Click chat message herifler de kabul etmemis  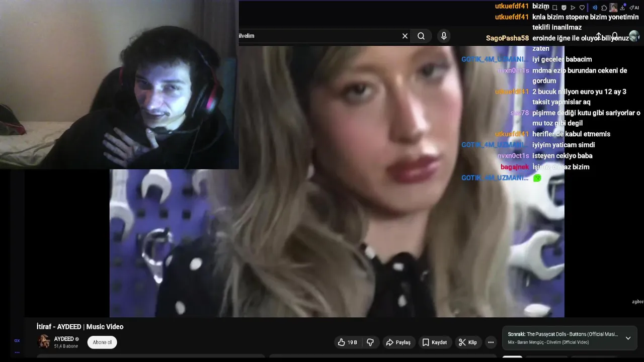coord(571,134)
